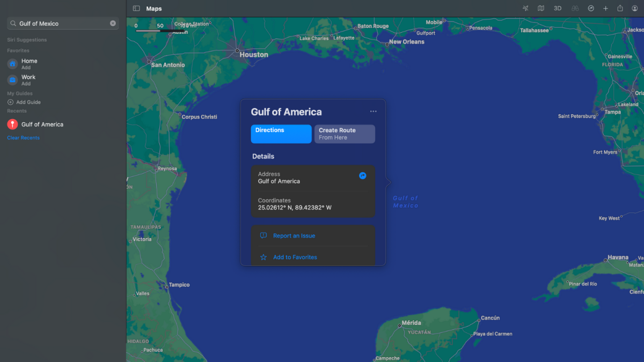Click the plus icon in toolbar
The image size is (644, 362).
605,9
